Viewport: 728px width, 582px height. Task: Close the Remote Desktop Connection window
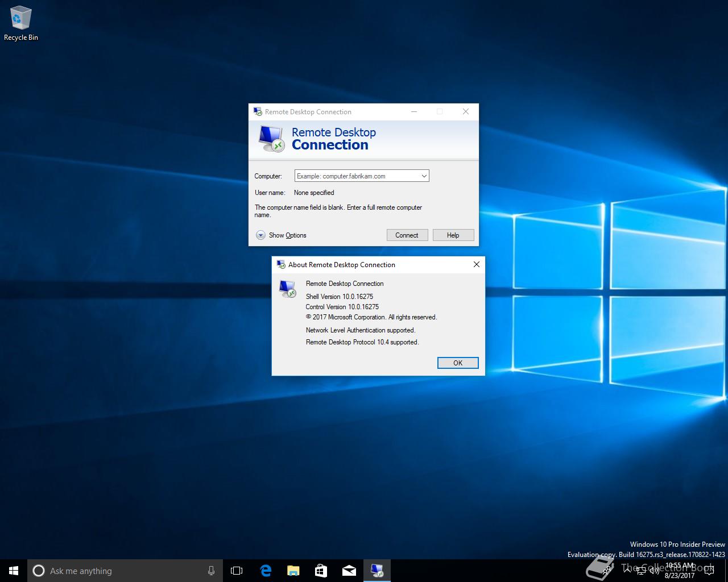466,111
